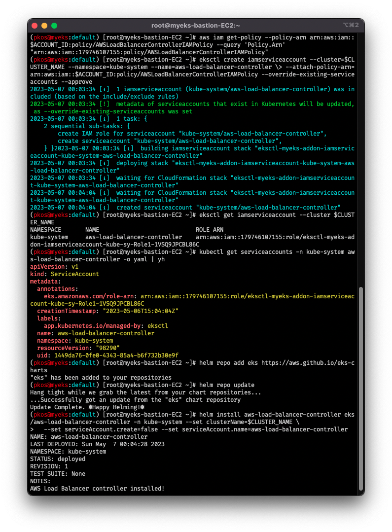Click "namespace: kube-system" yaml line
The image size is (392, 532).
75,341
